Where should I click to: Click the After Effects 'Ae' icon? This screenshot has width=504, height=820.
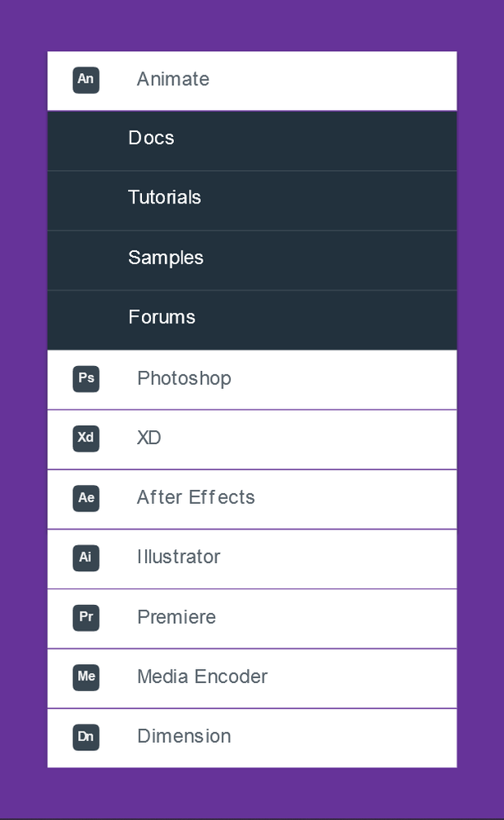[86, 497]
